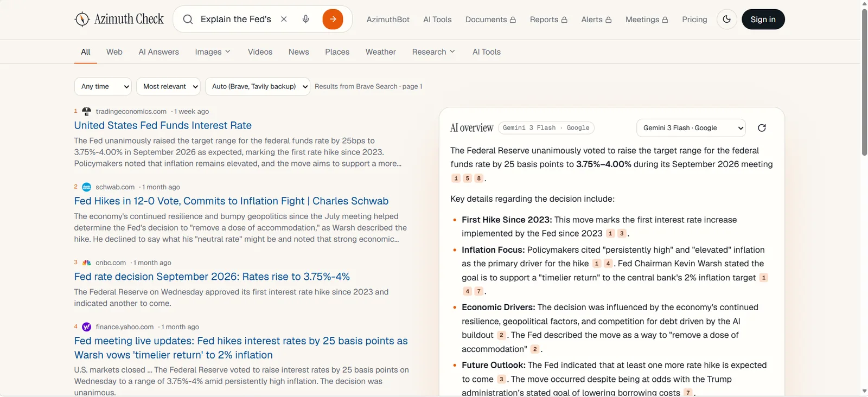Click the schwab.com favicon
This screenshot has height=397, width=868.
coord(86,187)
